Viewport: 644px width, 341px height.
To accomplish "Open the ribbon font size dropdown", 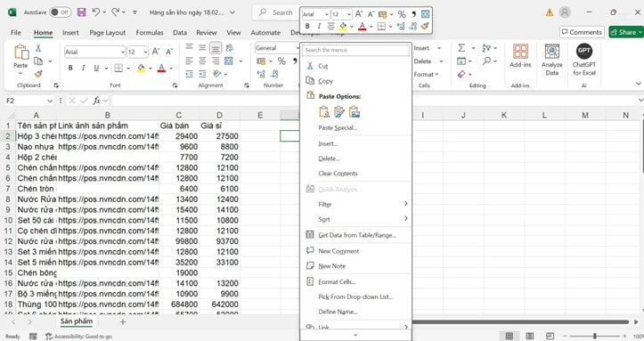I will coord(145,53).
